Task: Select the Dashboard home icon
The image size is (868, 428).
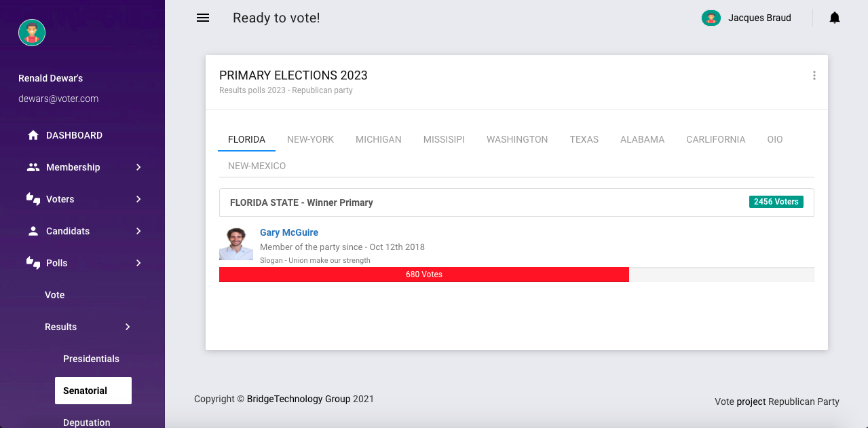Action: point(33,135)
